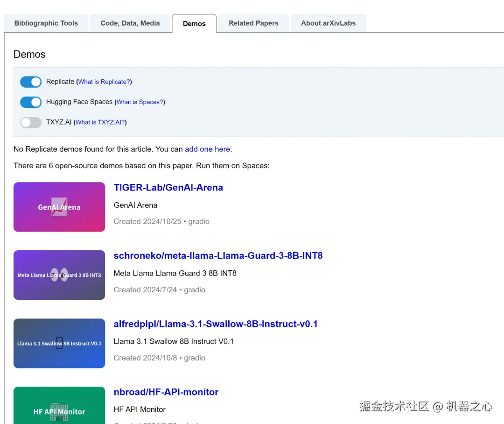This screenshot has width=504, height=424.
Task: Switch to the Bibliographic Tools tab
Action: (x=46, y=23)
